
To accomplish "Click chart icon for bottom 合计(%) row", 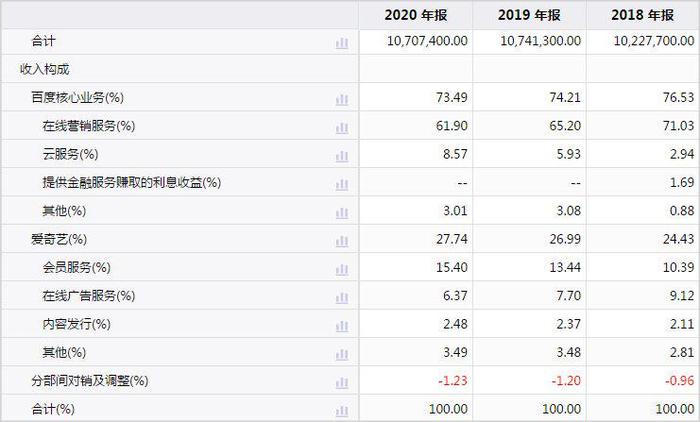I will pyautogui.click(x=342, y=411).
